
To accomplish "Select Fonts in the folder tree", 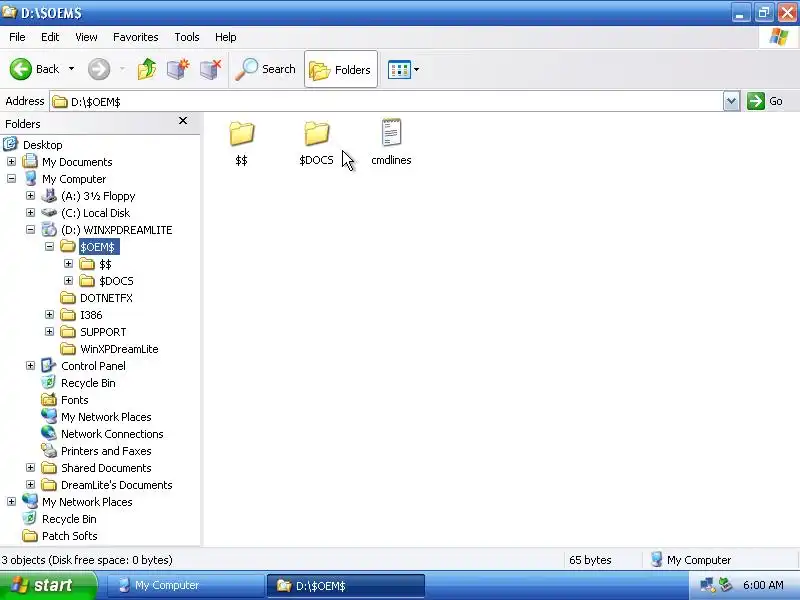I will point(74,400).
